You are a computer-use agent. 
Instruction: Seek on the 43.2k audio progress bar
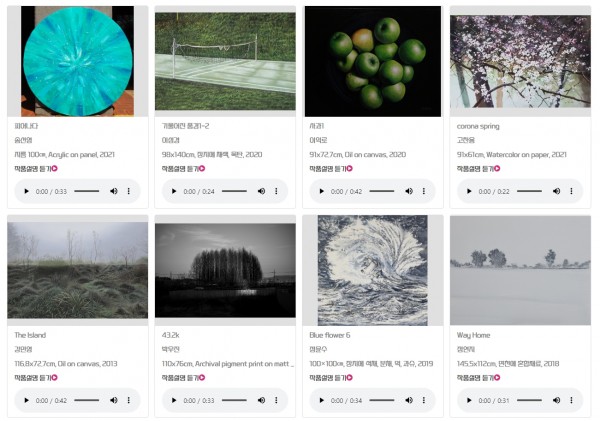234,400
